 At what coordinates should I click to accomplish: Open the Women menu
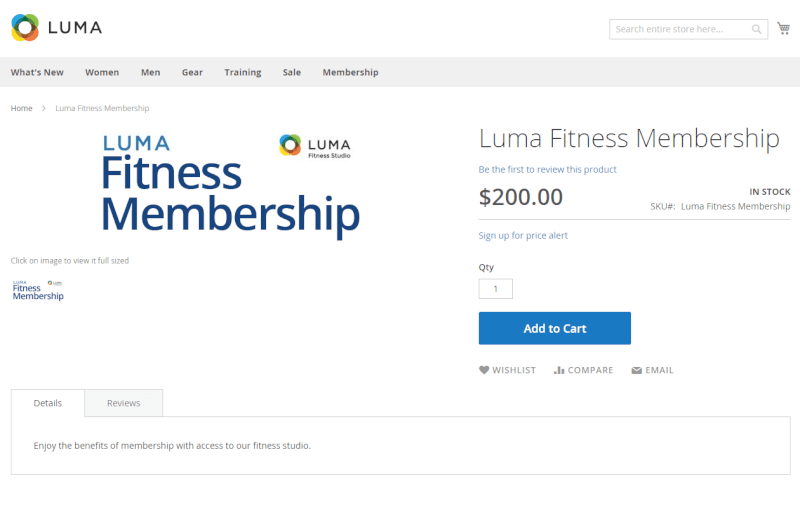102,72
